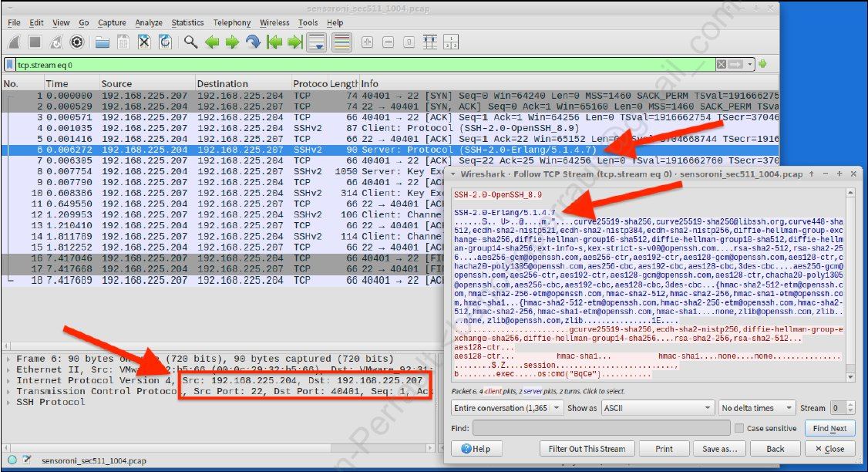Viewport: 868px width, 472px height.
Task: Select packet 1 SYN row
Action: tap(390, 96)
